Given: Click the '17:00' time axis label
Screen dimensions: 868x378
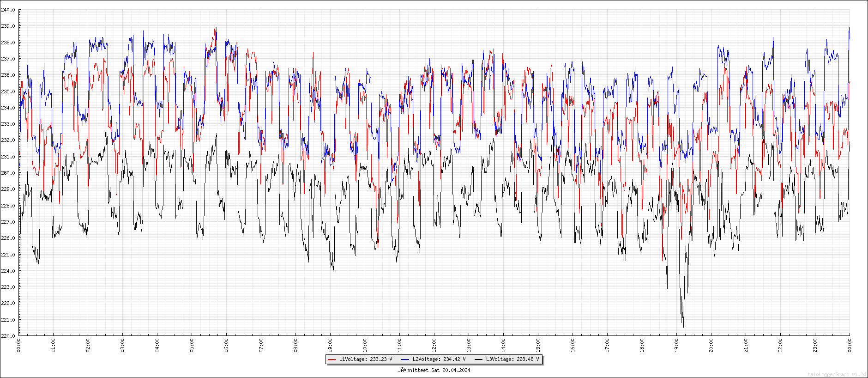Looking at the screenshot, I should (x=607, y=345).
